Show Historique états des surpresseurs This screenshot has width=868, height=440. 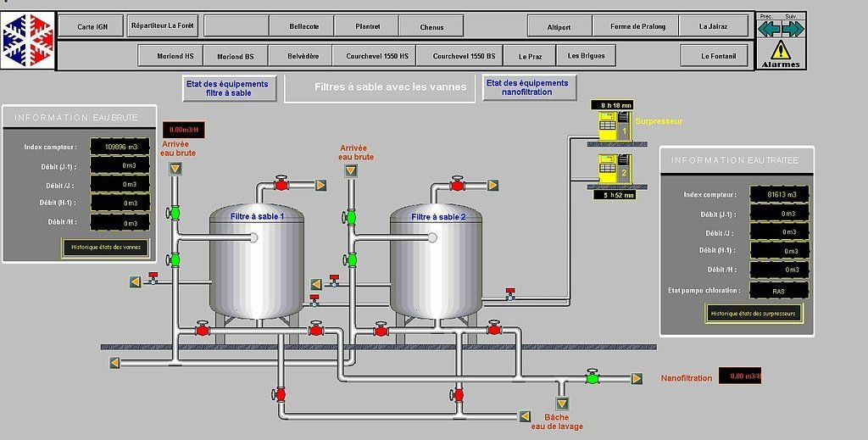753,314
